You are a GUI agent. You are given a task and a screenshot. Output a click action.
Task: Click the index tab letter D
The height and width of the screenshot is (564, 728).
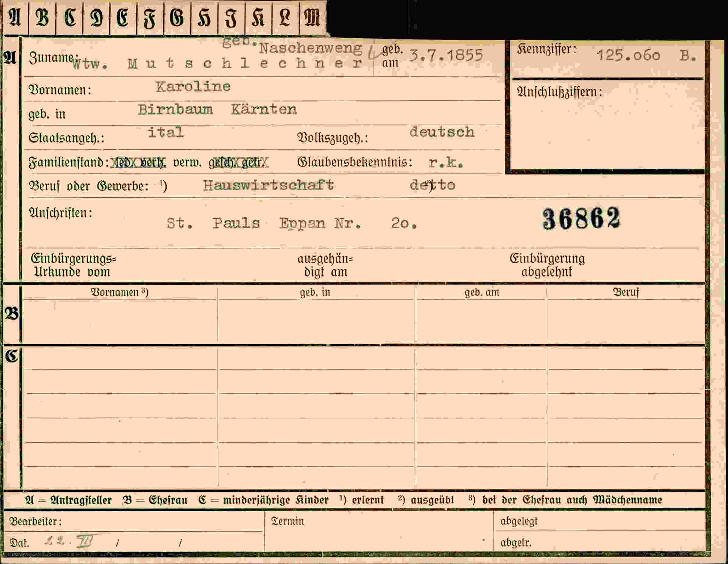96,18
